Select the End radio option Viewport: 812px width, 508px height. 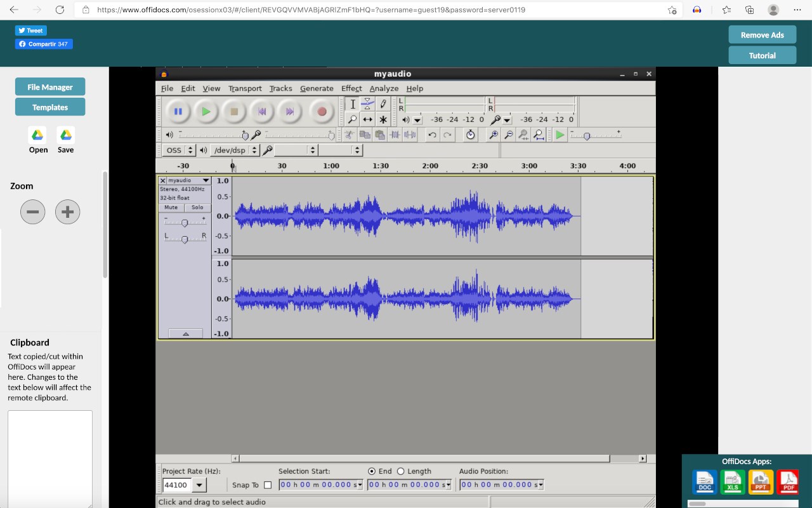(372, 471)
